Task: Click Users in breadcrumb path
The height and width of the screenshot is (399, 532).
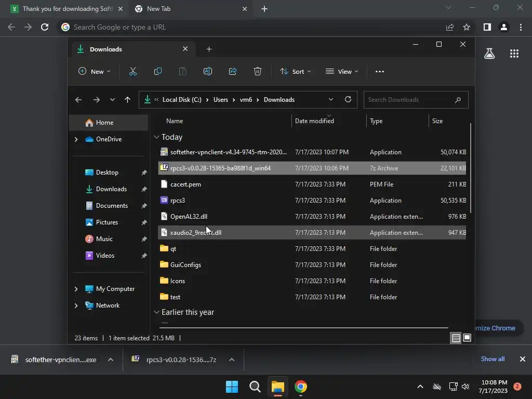Action: [x=220, y=100]
